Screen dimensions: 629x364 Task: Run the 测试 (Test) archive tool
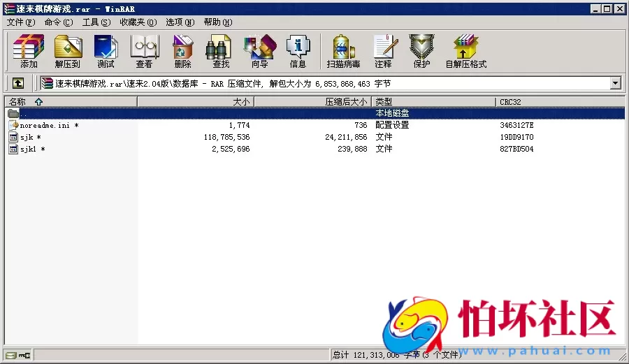(106, 51)
